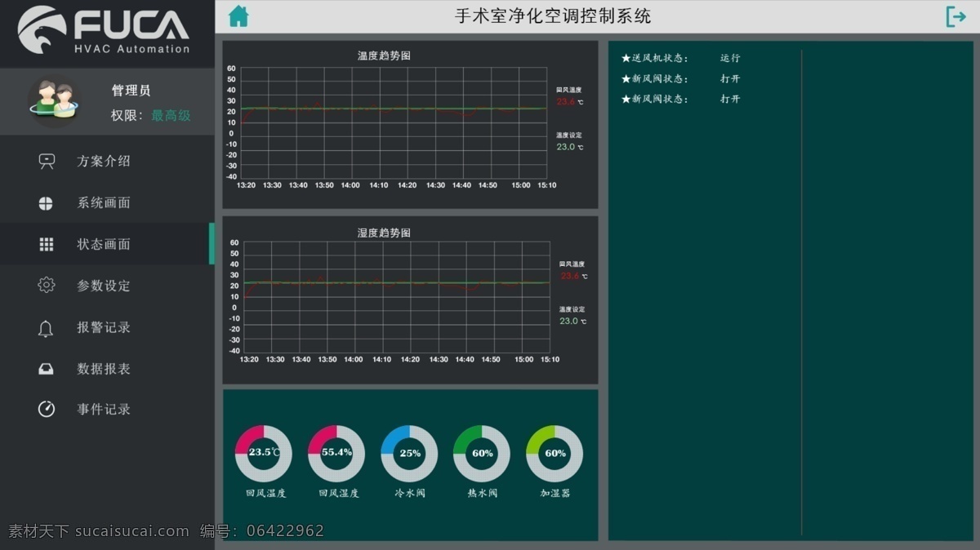Click 23.0 setpoint in humidity chart legend
The height and width of the screenshot is (550, 980).
(x=568, y=322)
